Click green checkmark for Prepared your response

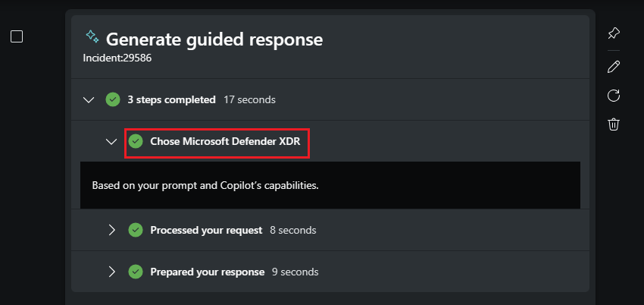136,272
